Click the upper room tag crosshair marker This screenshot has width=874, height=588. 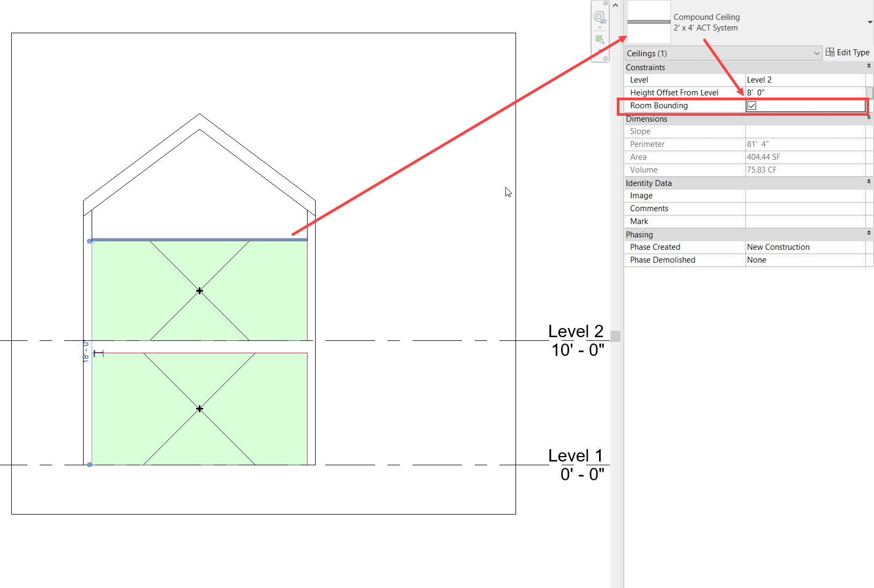(199, 291)
